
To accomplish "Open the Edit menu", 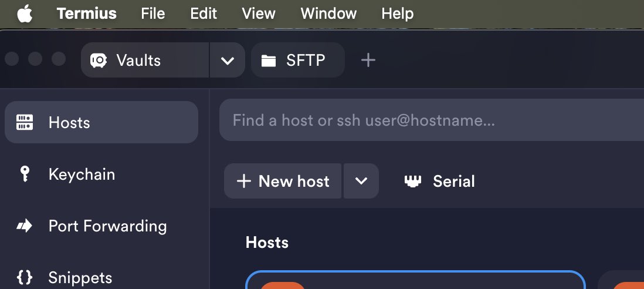I will pyautogui.click(x=204, y=14).
